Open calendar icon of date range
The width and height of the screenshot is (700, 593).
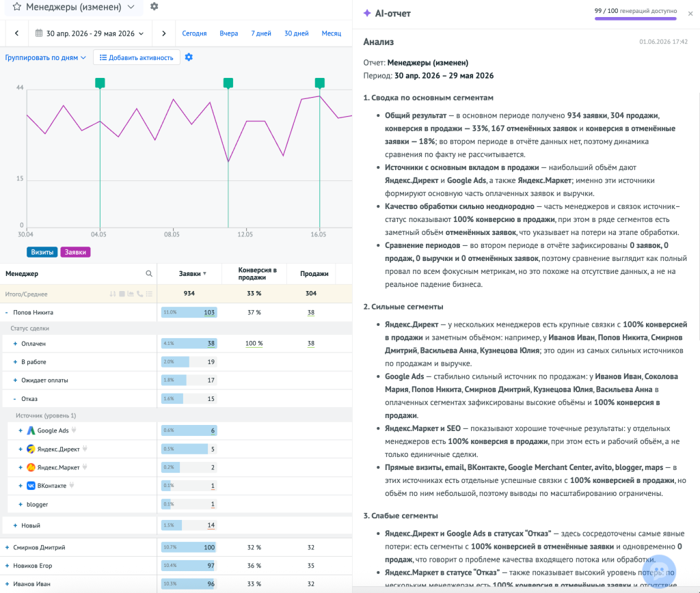pos(39,33)
